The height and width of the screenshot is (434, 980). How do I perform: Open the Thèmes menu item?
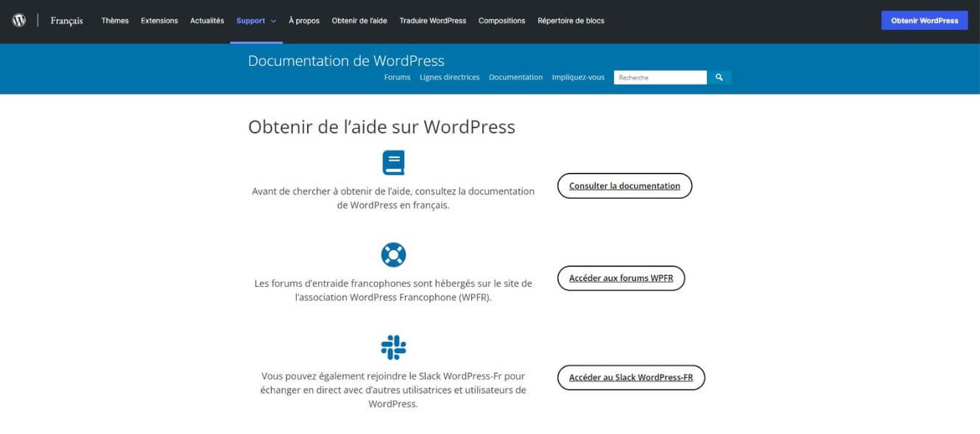pyautogui.click(x=115, y=21)
